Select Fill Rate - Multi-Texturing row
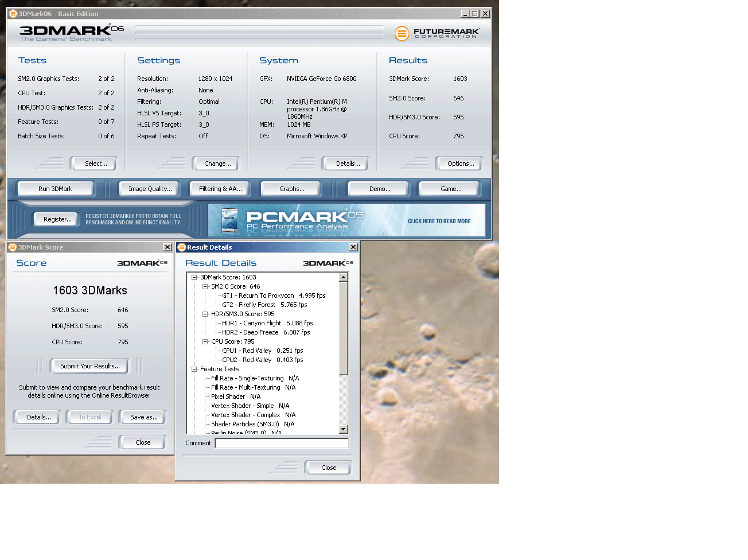This screenshot has height=560, width=748. click(253, 387)
